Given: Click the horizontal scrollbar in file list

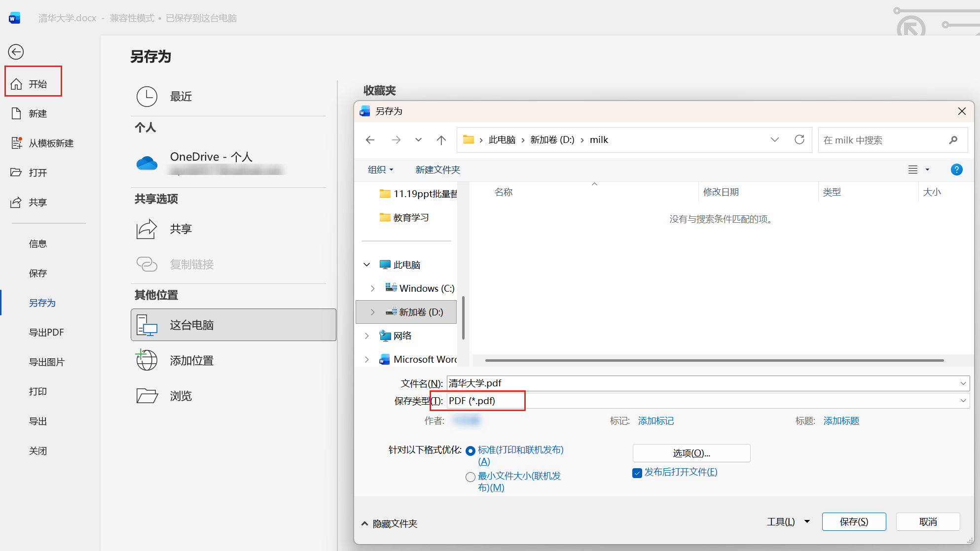Looking at the screenshot, I should 714,360.
